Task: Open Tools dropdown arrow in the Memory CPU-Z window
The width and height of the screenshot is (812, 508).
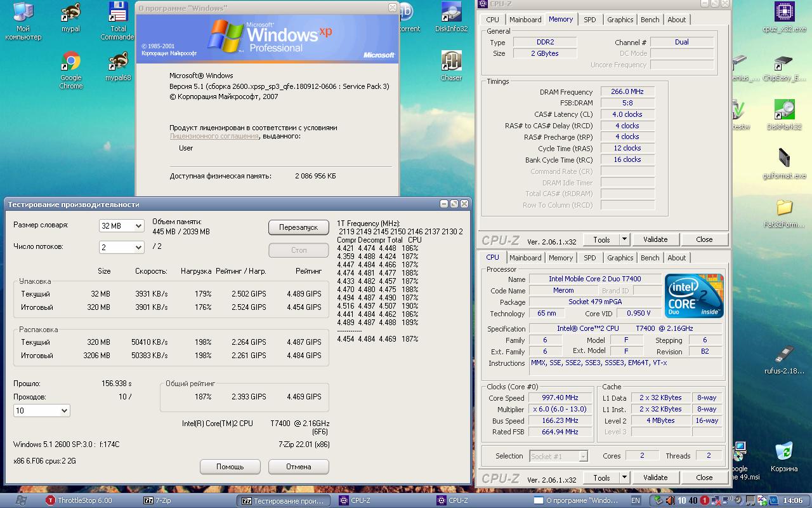Action: pos(624,239)
